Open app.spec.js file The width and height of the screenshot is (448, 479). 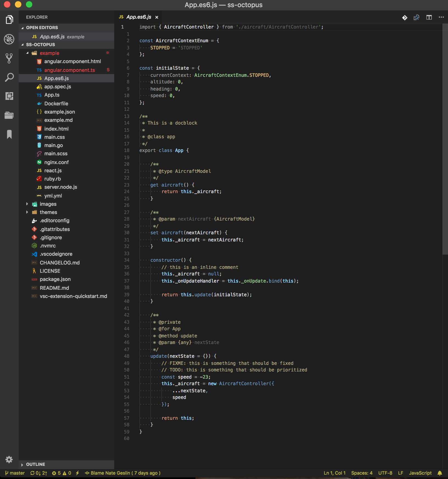(66, 87)
